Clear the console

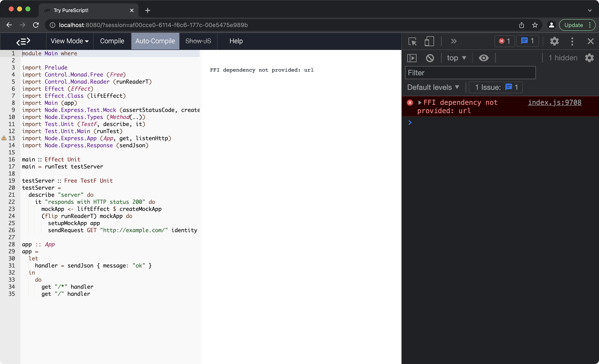tap(430, 58)
